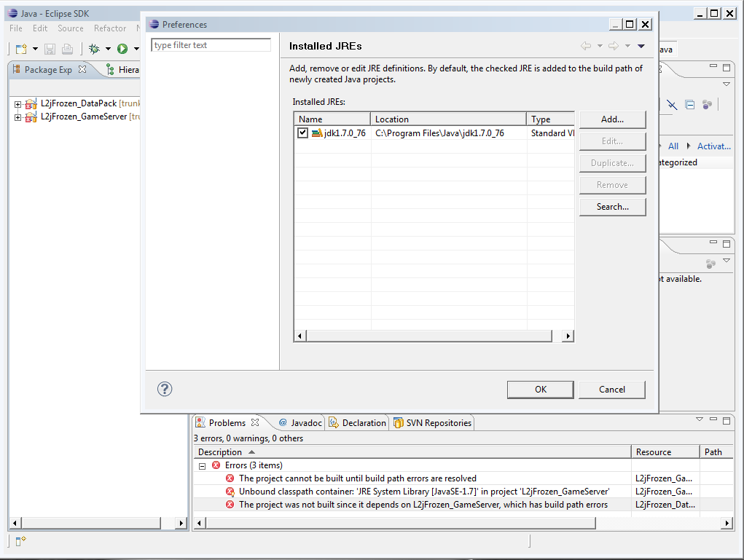Switch to the SVN Repositories tab
Viewport: 744px width, 560px height.
click(433, 422)
